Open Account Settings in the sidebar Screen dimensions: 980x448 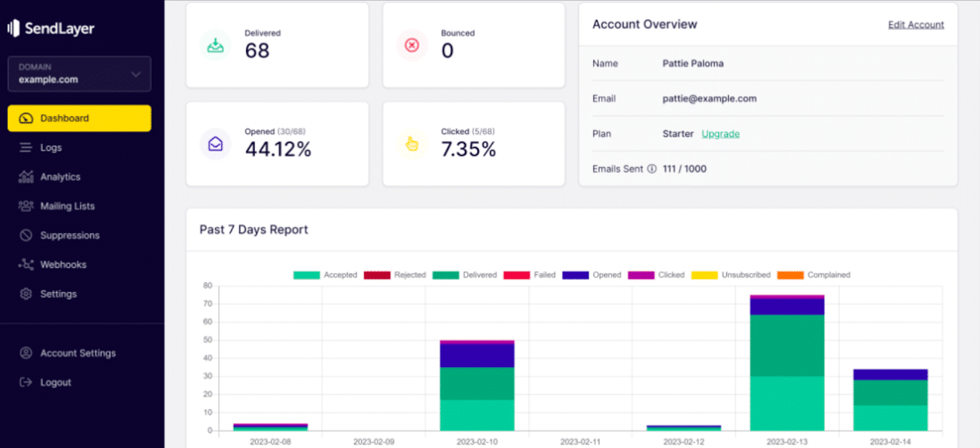pyautogui.click(x=78, y=353)
